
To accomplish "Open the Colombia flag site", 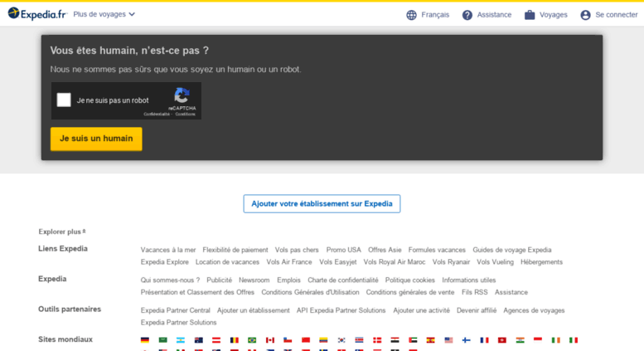I will point(323,340).
